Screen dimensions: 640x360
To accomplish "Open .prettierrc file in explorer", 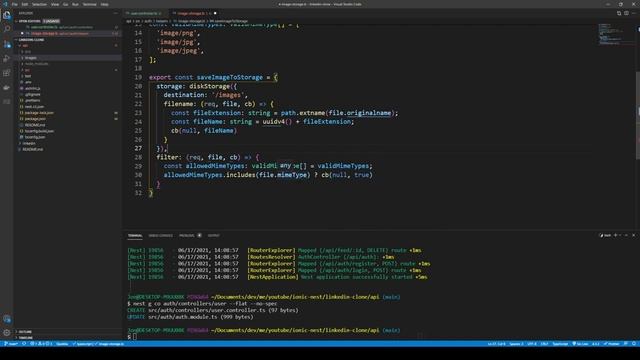I will 32,101.
